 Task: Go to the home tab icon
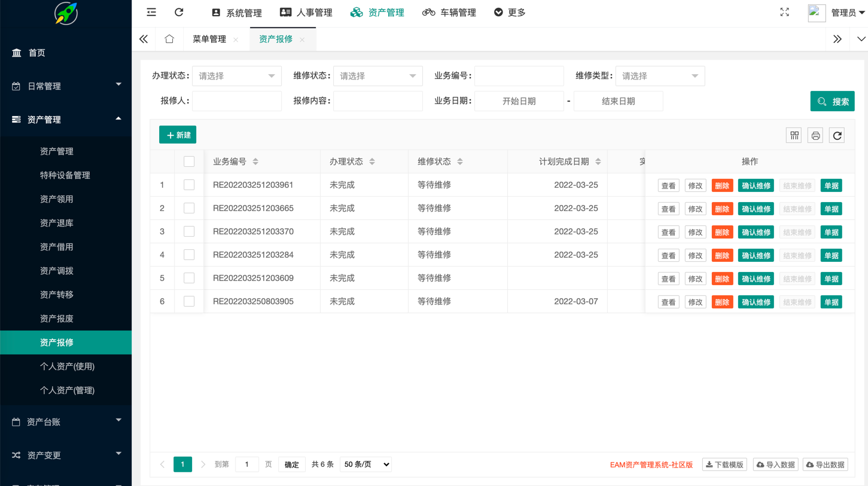[169, 39]
